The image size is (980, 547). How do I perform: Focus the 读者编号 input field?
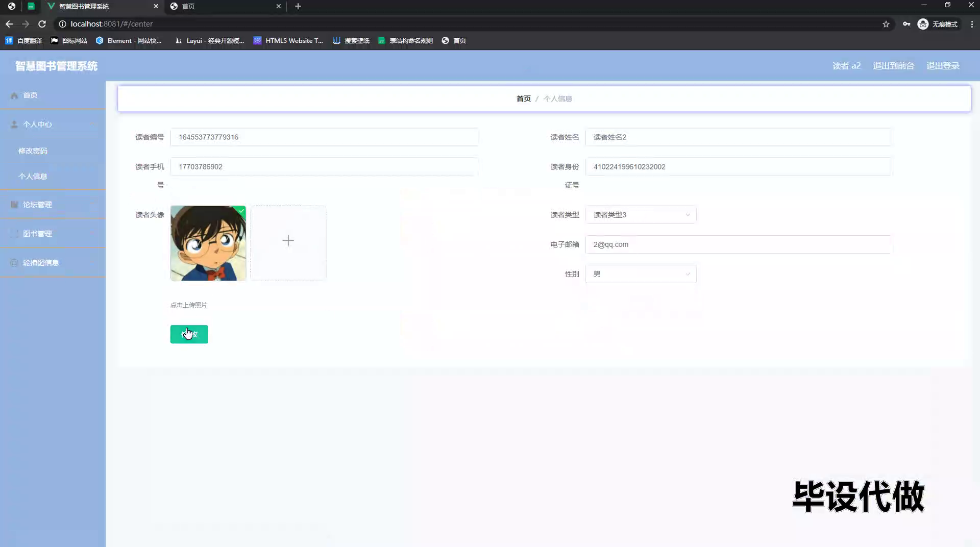coord(324,137)
